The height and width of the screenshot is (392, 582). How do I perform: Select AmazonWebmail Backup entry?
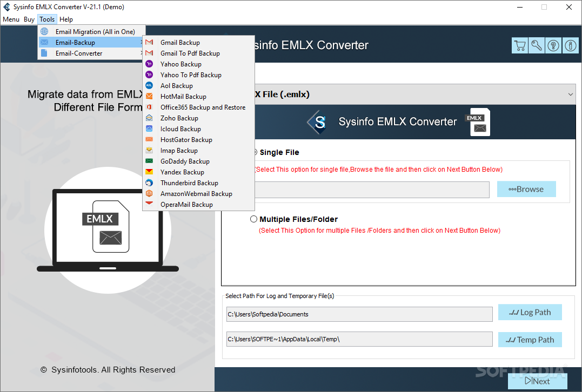(x=198, y=194)
